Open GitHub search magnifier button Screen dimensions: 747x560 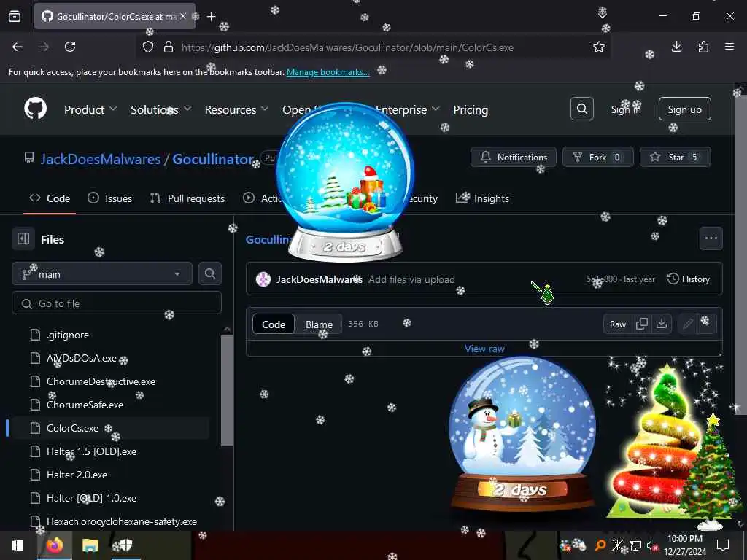[581, 109]
